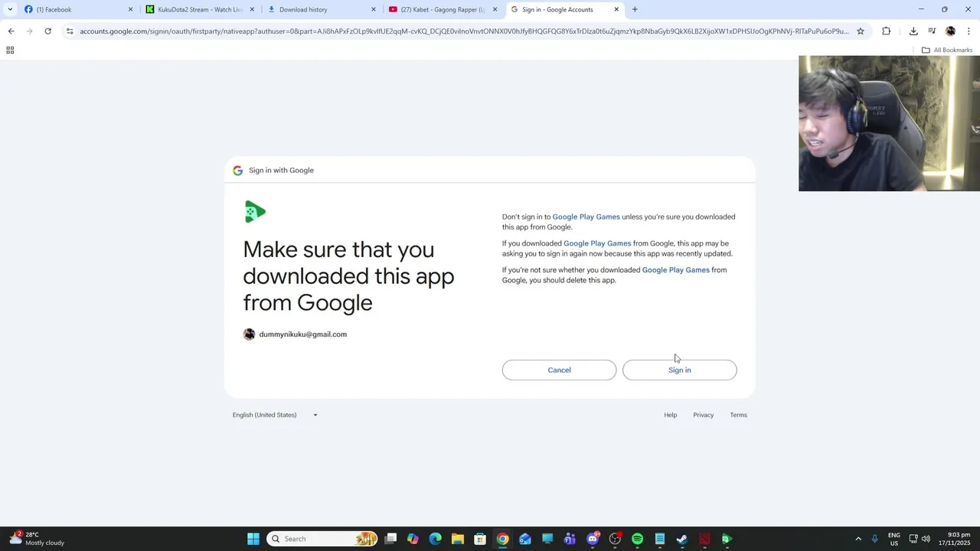Screen dimensions: 980x551
Task: Close the Sign in - Google Accounts tab
Action: point(616,9)
